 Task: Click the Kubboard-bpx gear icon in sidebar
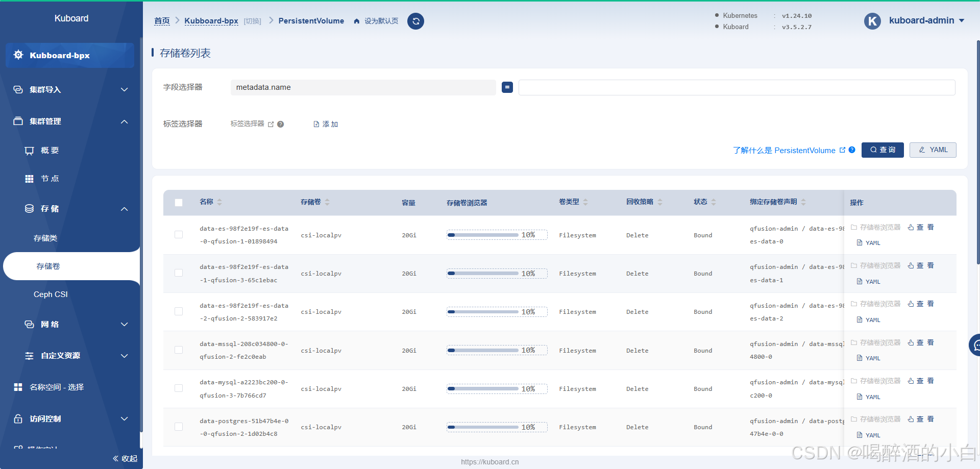(x=18, y=55)
